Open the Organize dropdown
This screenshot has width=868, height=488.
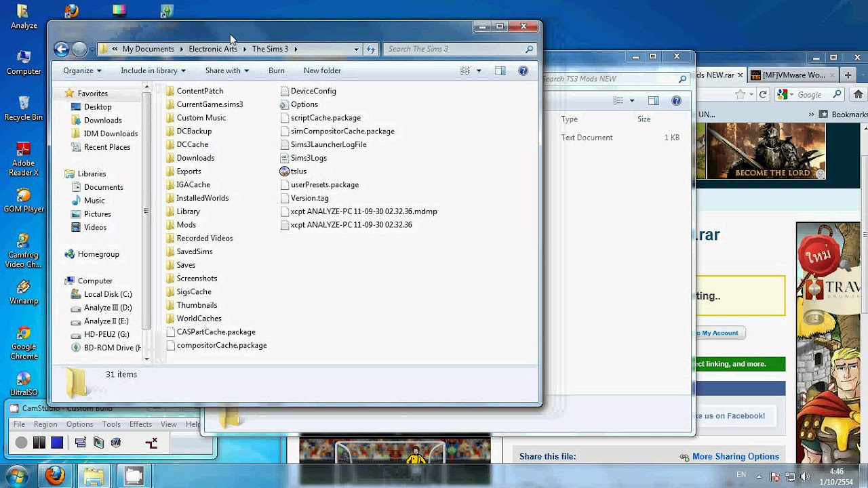click(82, 70)
